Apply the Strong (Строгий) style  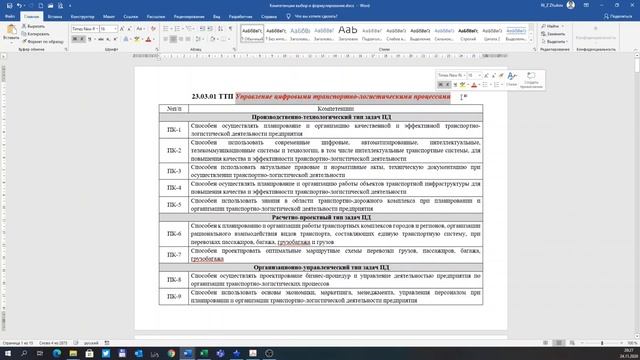pos(468,33)
